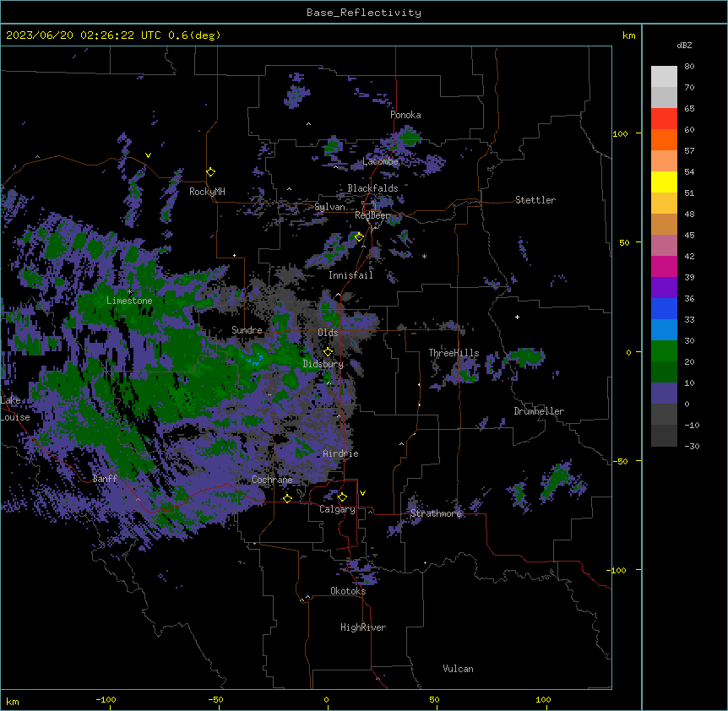Click the asterisk marker east of Innisfail
728x711 pixels.
(x=424, y=256)
